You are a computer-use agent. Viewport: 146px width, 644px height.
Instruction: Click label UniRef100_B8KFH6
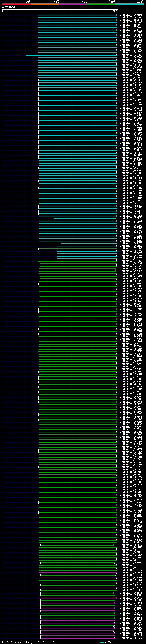coord(131,306)
